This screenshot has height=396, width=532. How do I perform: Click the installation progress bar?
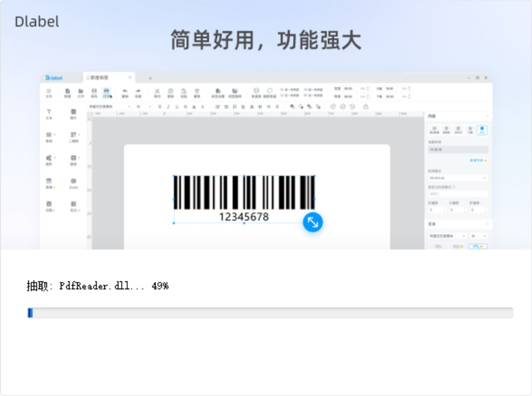(265, 313)
